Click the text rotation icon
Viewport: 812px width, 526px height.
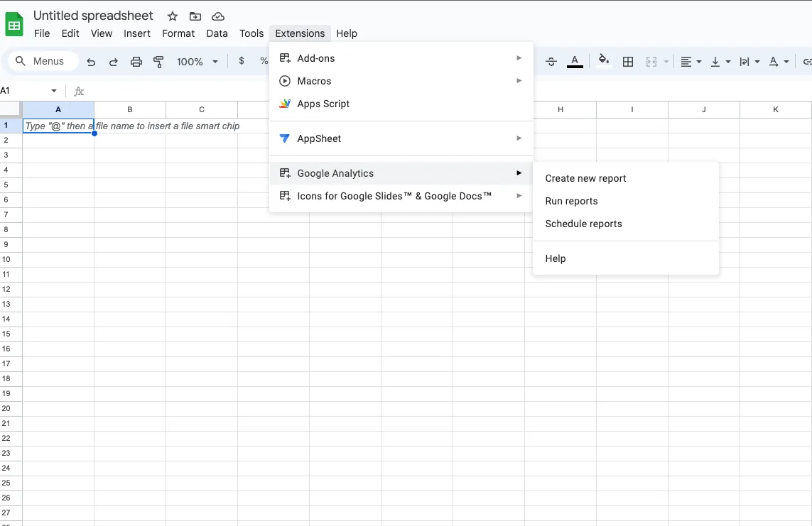[773, 62]
